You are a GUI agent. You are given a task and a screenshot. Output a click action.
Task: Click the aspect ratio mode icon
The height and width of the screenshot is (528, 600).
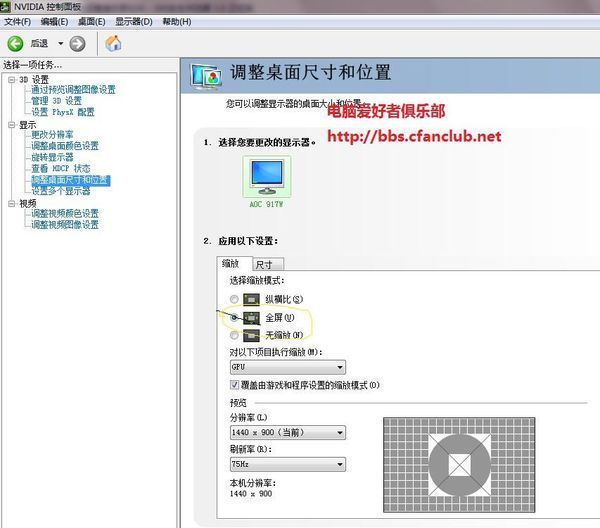coord(251,299)
